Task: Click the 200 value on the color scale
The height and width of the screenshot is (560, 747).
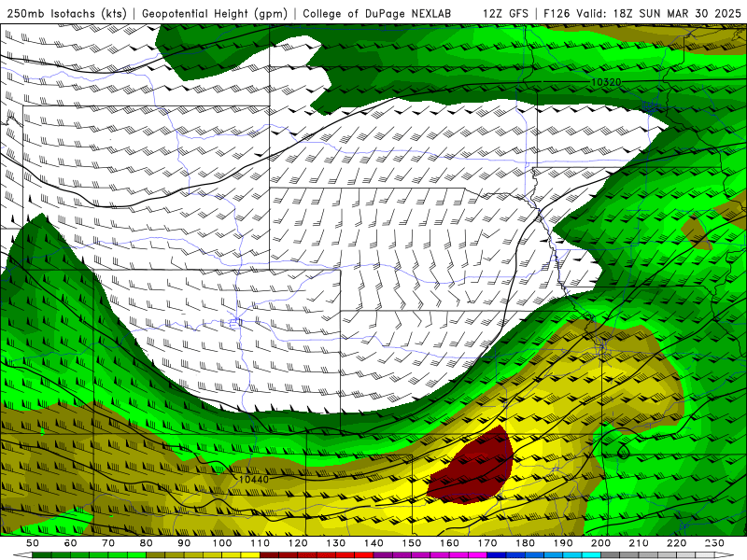Action: point(600,543)
